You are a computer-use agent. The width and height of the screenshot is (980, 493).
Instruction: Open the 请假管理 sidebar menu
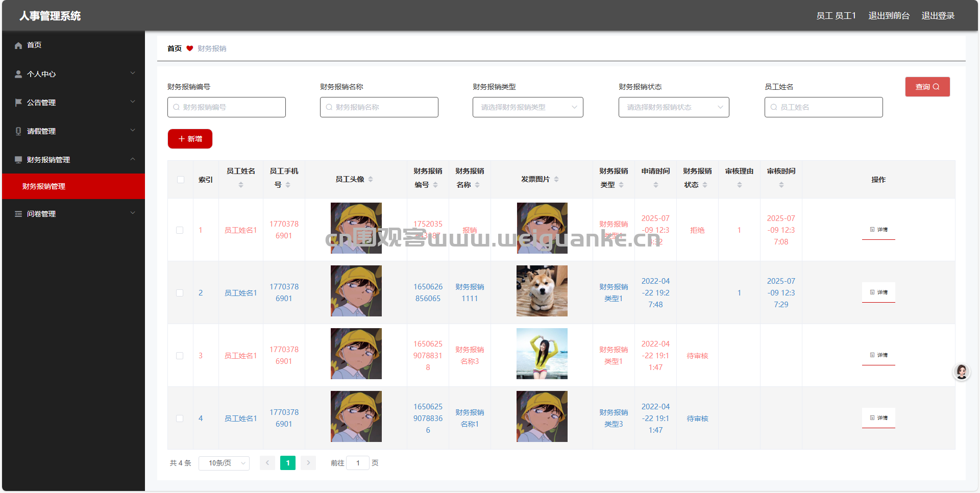(x=73, y=131)
